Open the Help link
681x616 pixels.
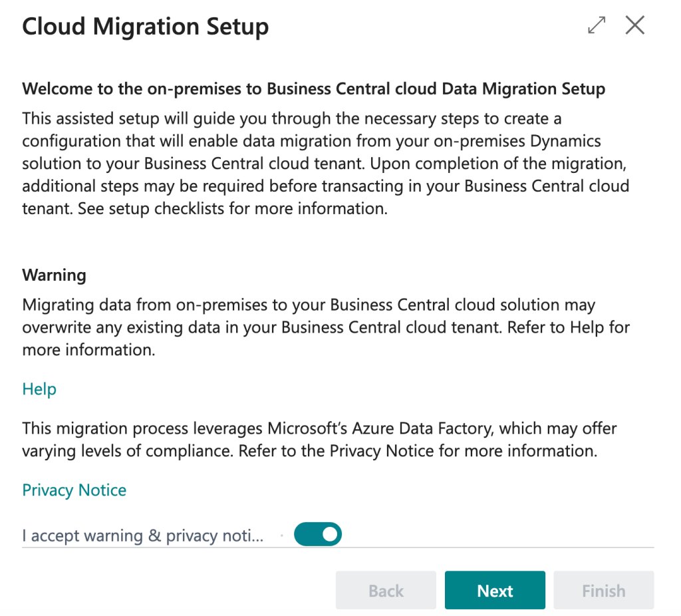[x=39, y=389]
